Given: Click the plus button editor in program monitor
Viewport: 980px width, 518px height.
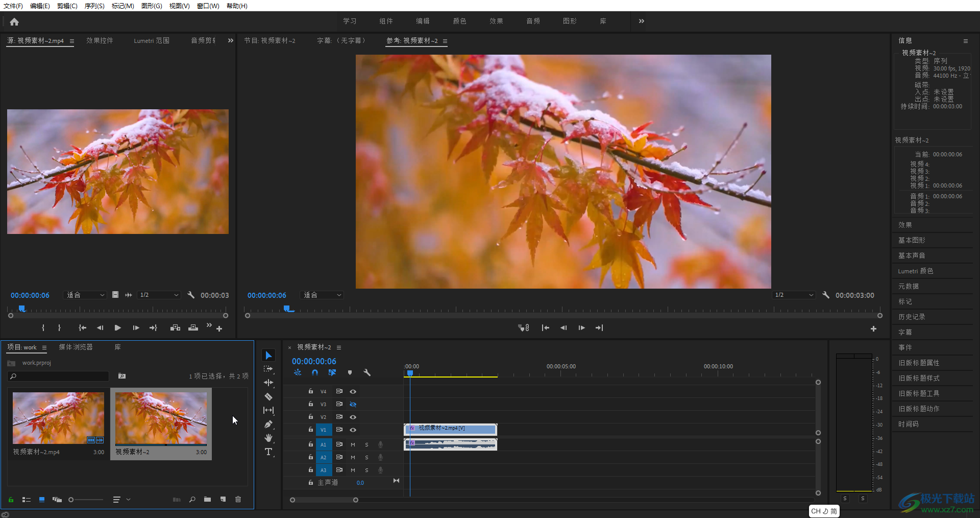Looking at the screenshot, I should pos(873,329).
